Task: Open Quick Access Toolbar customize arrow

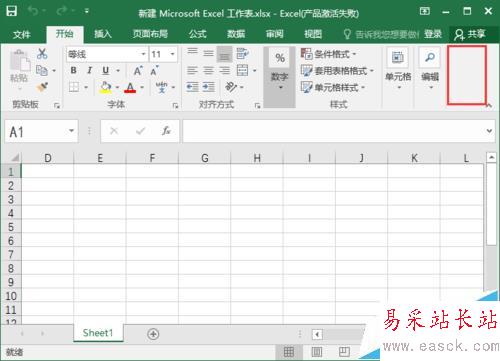Action: (87, 11)
